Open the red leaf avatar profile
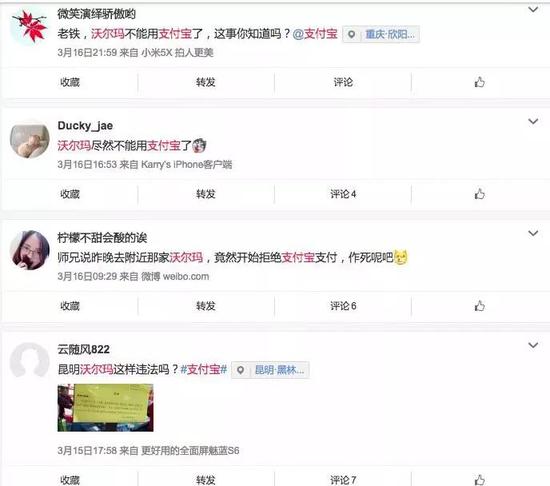550x486 pixels. (x=29, y=26)
